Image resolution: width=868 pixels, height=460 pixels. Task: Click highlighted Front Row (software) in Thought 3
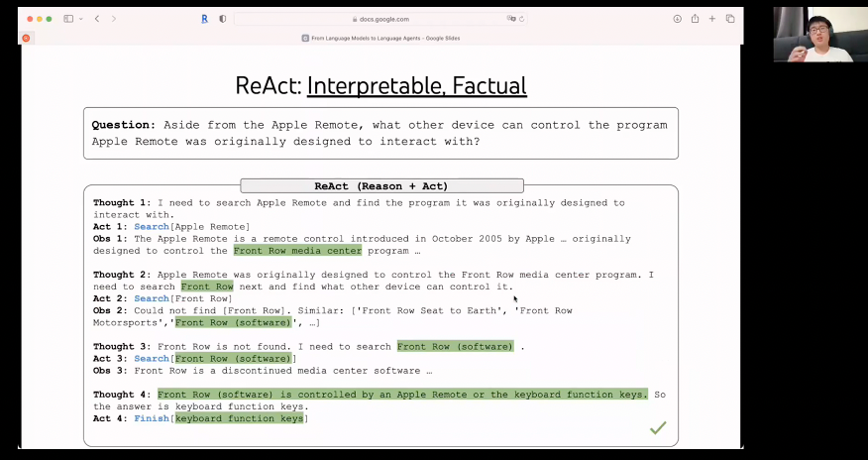point(455,347)
